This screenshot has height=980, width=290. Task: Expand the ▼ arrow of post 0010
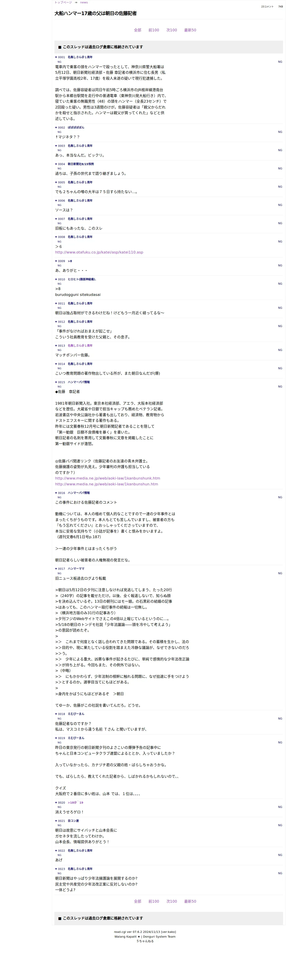56,279
